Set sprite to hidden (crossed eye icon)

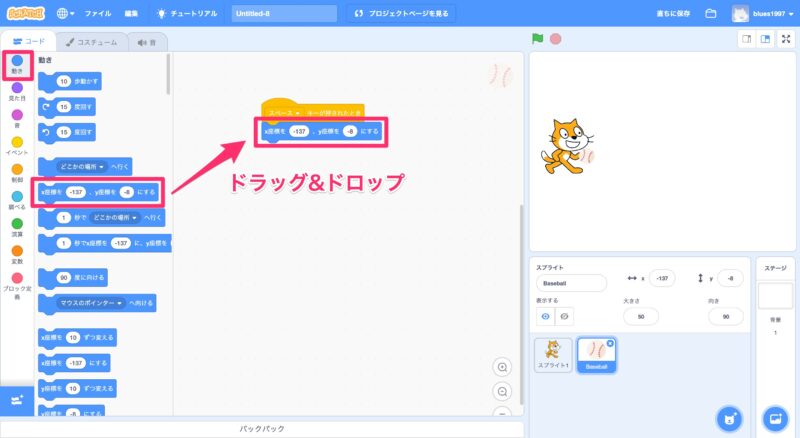[565, 316]
